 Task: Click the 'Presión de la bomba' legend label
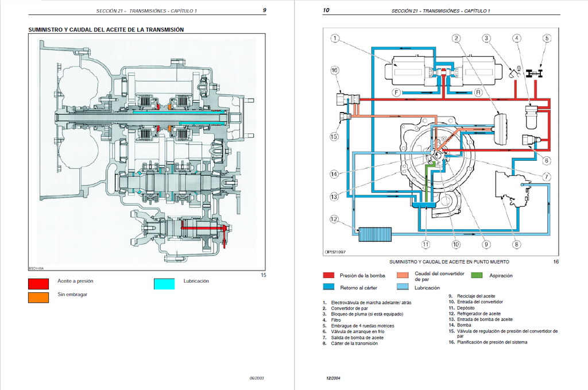(x=362, y=276)
